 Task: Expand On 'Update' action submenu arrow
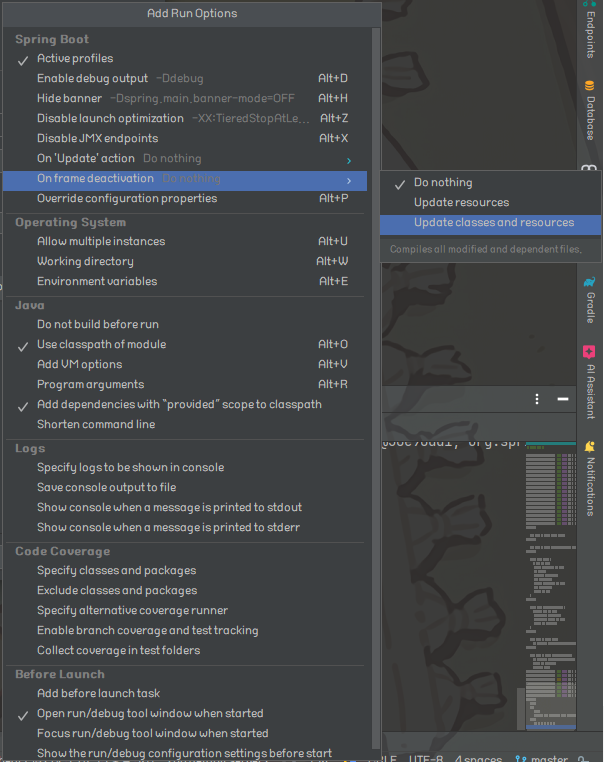click(x=348, y=160)
